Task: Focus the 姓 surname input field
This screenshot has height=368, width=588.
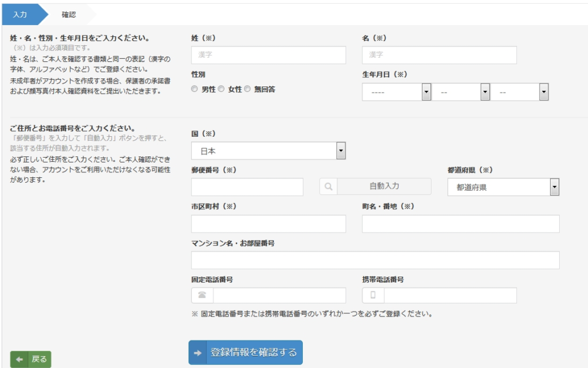Action: [x=269, y=55]
